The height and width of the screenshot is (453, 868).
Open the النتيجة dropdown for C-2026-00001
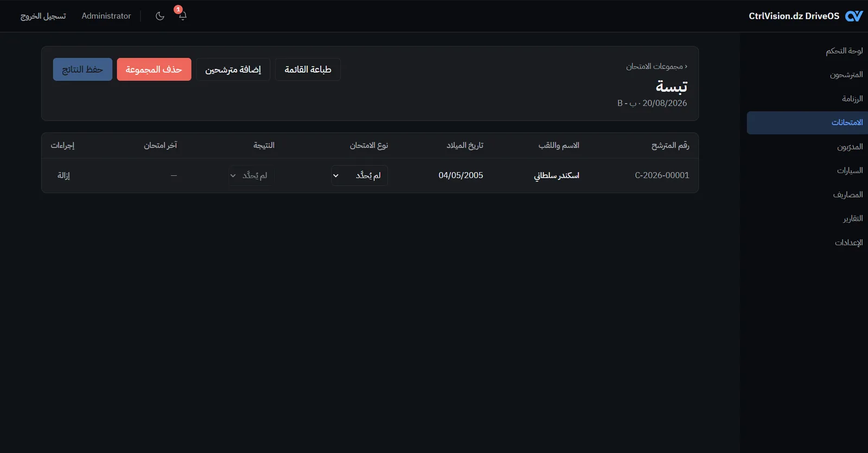tap(251, 175)
